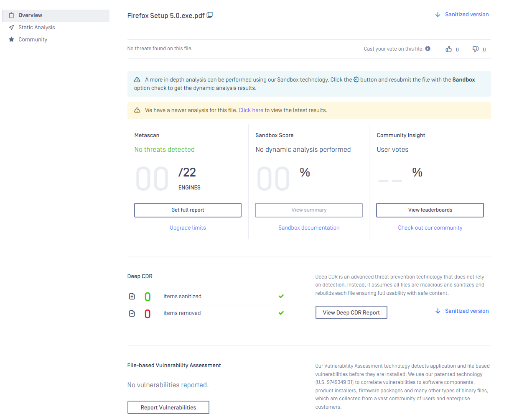Click the '/22' engines count
The width and height of the screenshot is (532, 417).
(187, 172)
